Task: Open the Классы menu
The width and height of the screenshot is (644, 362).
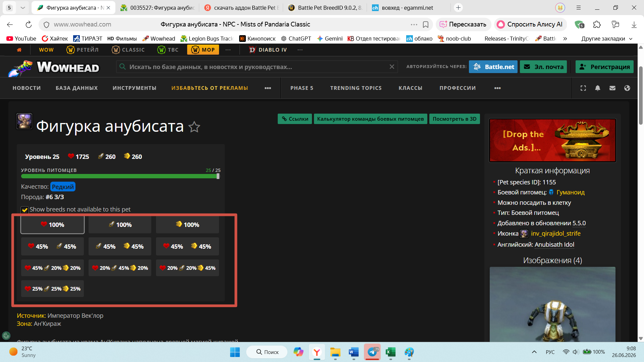Action: 411,88
